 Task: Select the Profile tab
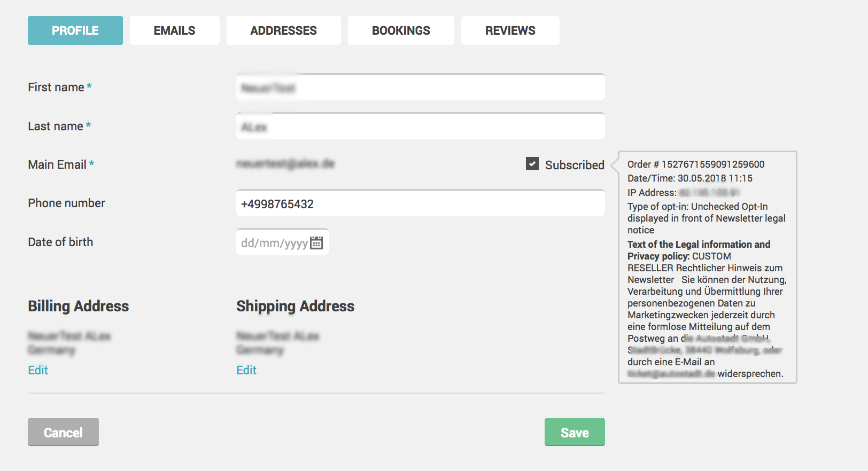click(x=75, y=30)
